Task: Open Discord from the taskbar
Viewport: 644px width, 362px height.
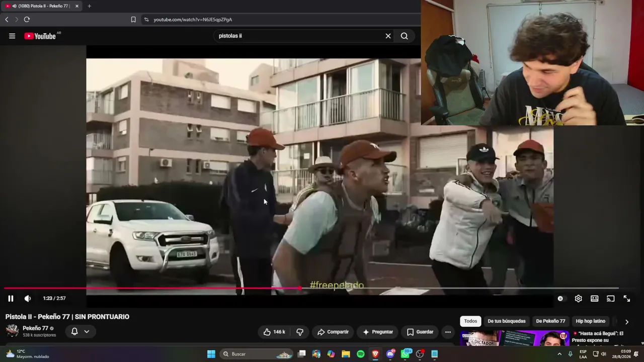Action: (390, 354)
